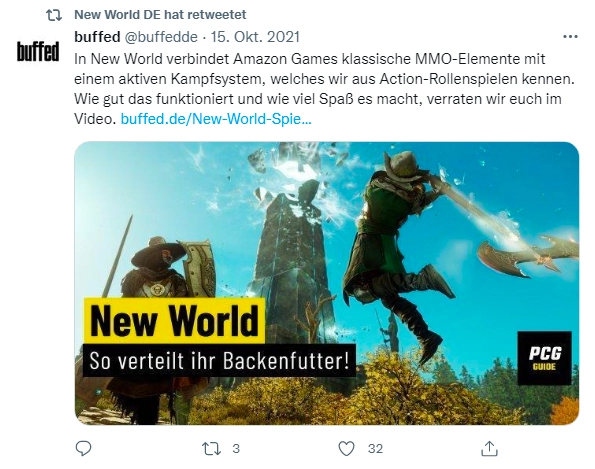Click the PCG Guide badge in the image

[544, 358]
